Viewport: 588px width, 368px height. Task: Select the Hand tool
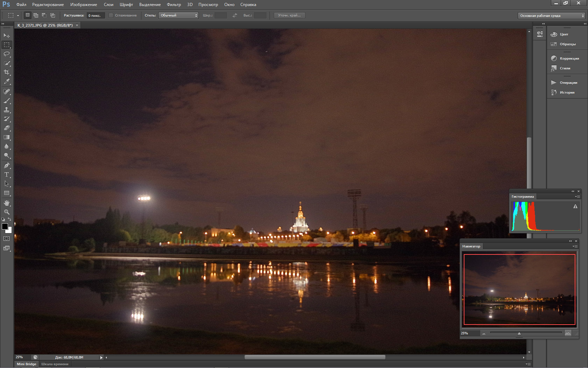(x=7, y=203)
